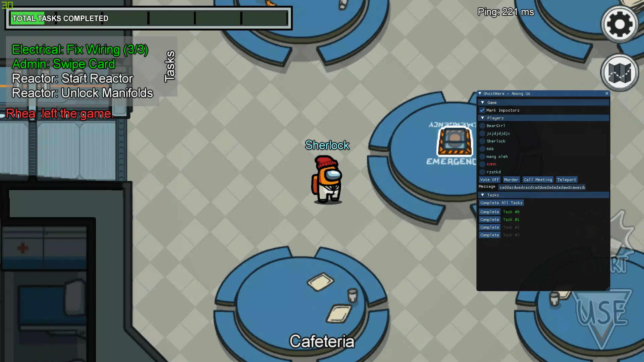644x362 pixels.
Task: Click Call Meeting button in panel
Action: (538, 179)
